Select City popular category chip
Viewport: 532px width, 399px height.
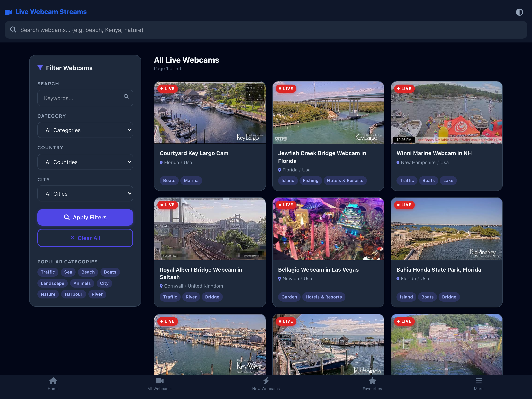click(104, 283)
